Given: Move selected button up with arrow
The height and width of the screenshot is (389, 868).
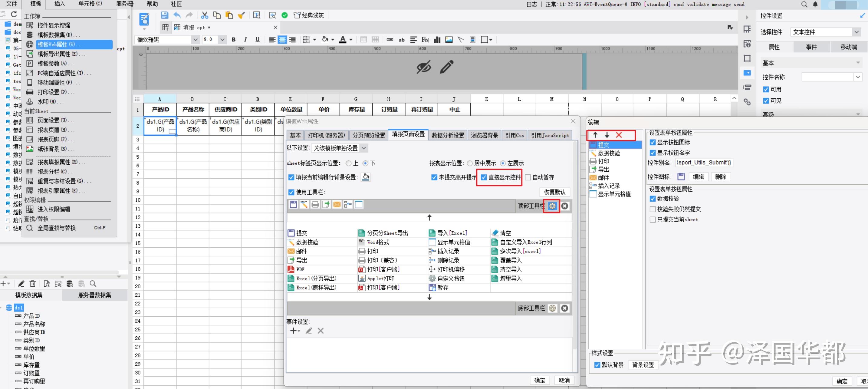Looking at the screenshot, I should pos(595,135).
